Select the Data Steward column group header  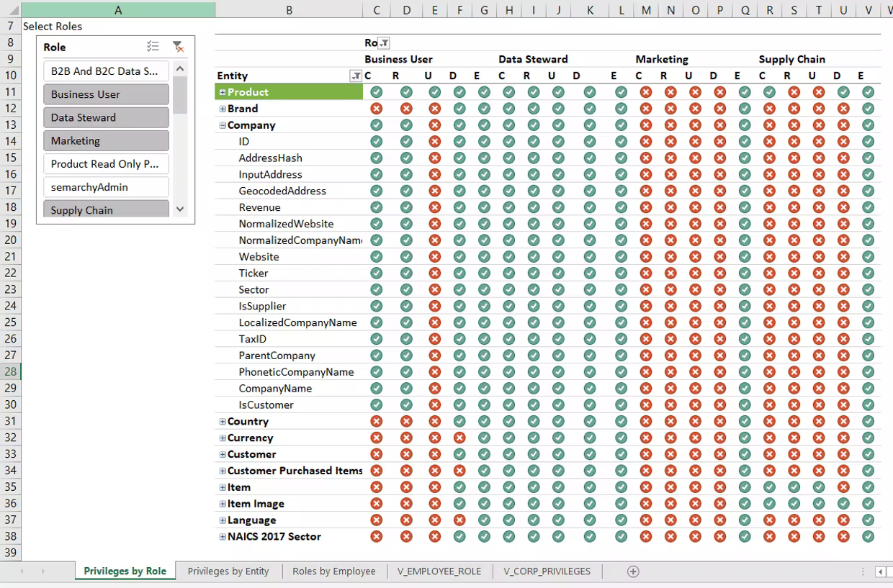point(533,60)
